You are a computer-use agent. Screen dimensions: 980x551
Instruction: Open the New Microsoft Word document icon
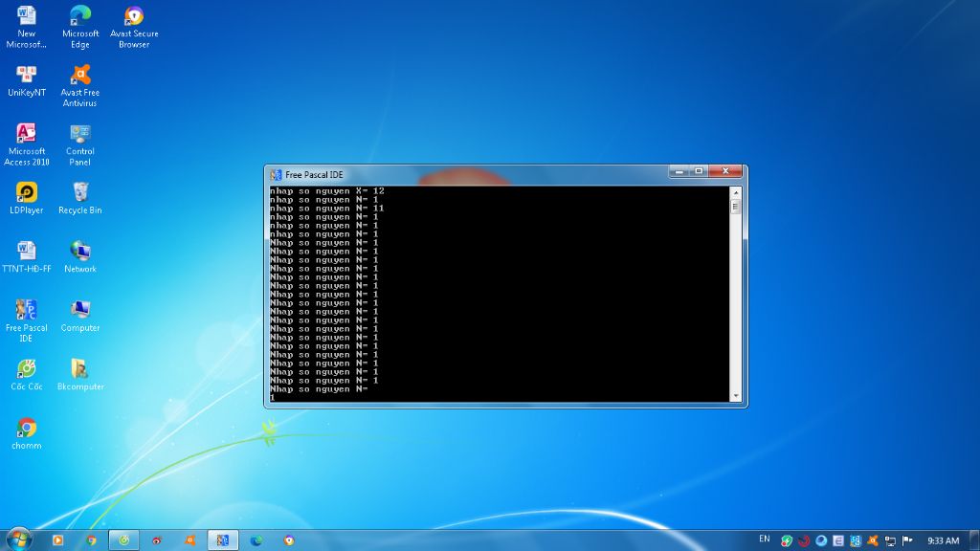coord(26,27)
